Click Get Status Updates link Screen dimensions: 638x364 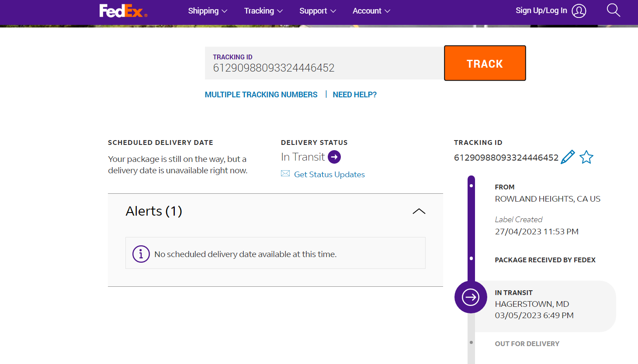pyautogui.click(x=329, y=175)
